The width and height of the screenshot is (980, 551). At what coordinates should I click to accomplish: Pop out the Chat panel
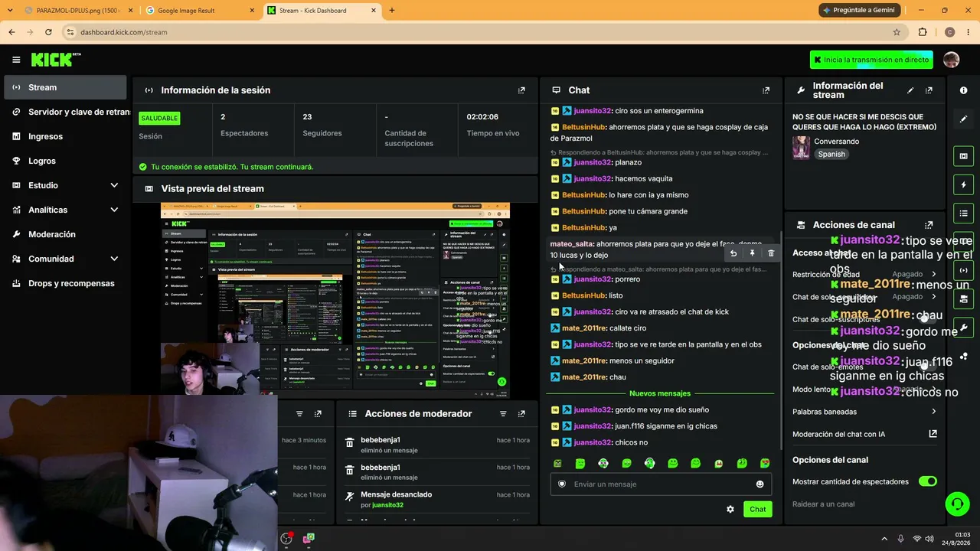click(766, 90)
